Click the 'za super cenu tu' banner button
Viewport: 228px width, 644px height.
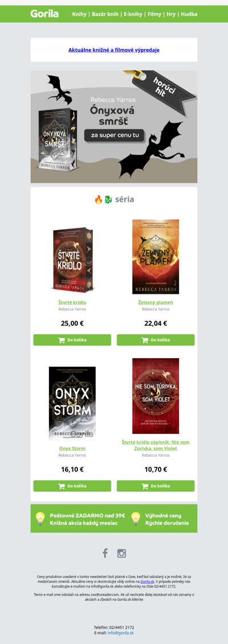pos(115,136)
